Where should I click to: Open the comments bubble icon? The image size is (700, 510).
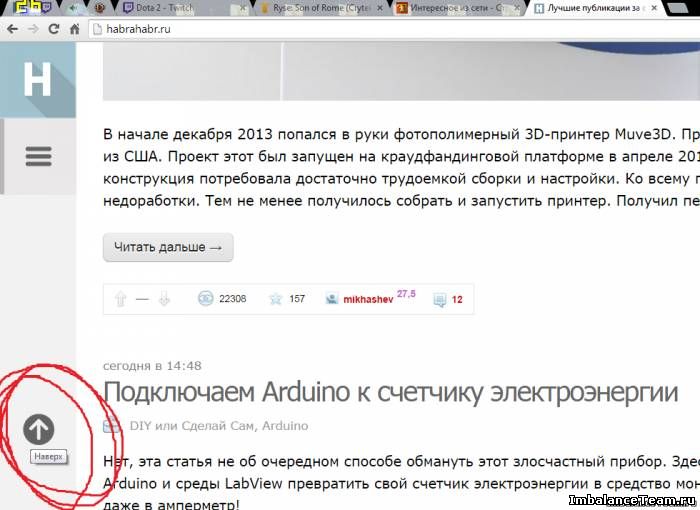438,299
